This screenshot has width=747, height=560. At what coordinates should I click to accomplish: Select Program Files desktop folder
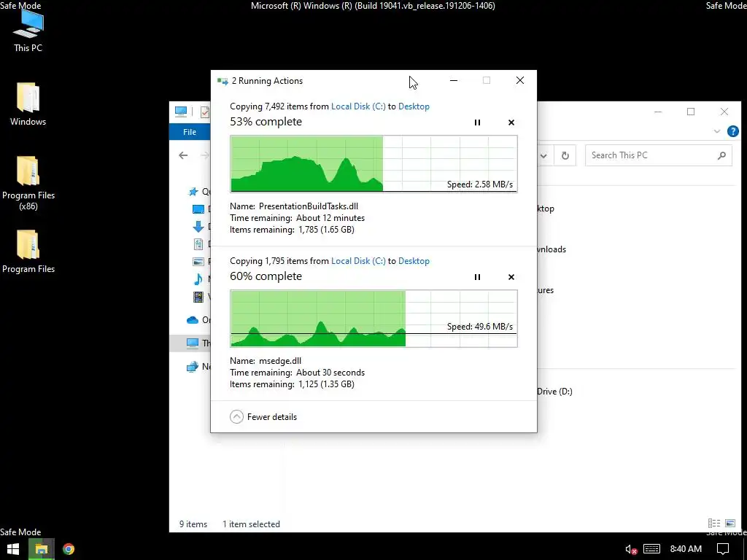(28, 252)
